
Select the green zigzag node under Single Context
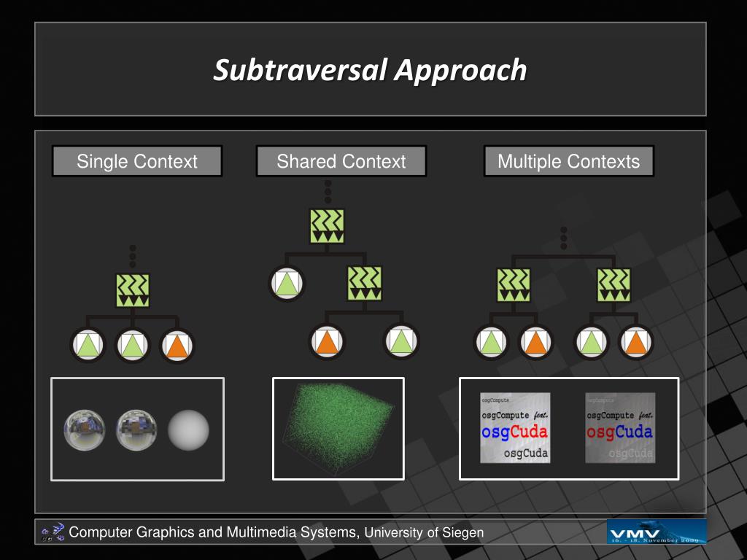(x=133, y=290)
